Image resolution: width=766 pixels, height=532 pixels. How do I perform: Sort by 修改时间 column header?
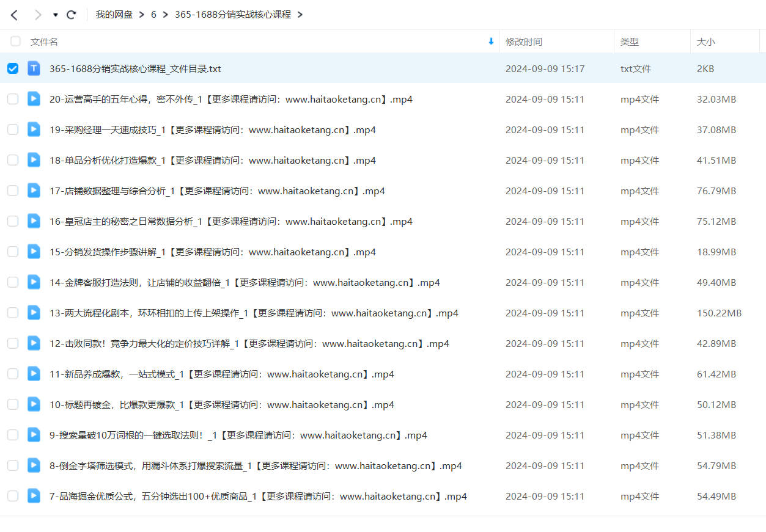coord(524,42)
